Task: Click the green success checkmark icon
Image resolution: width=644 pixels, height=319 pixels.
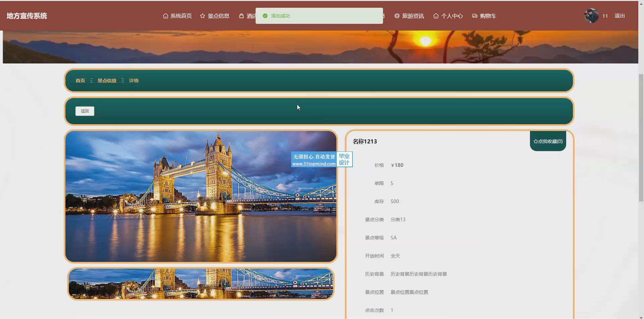Action: 265,16
